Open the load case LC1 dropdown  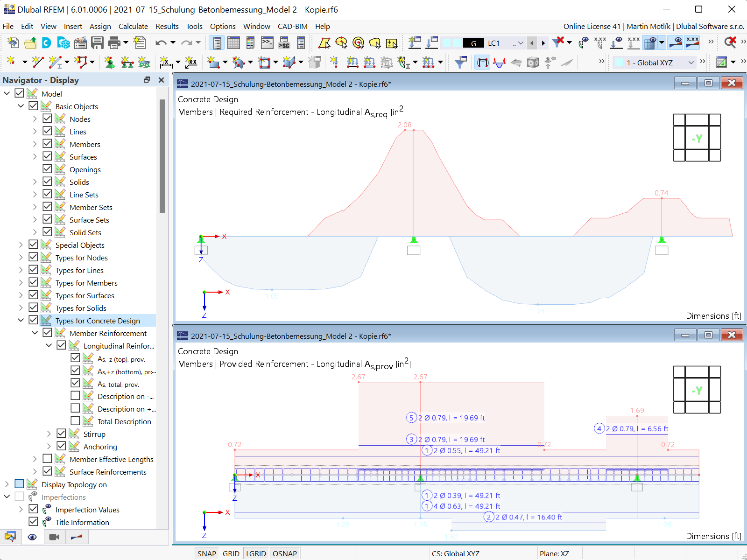[520, 43]
